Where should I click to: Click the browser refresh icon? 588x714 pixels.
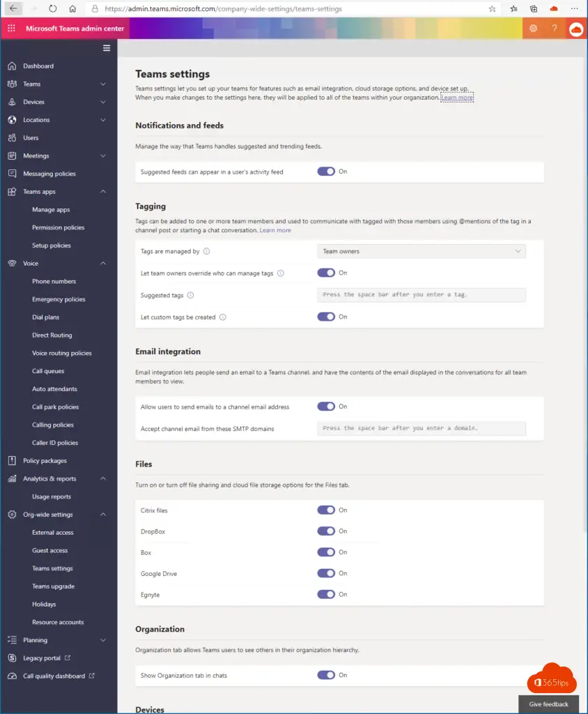click(53, 9)
